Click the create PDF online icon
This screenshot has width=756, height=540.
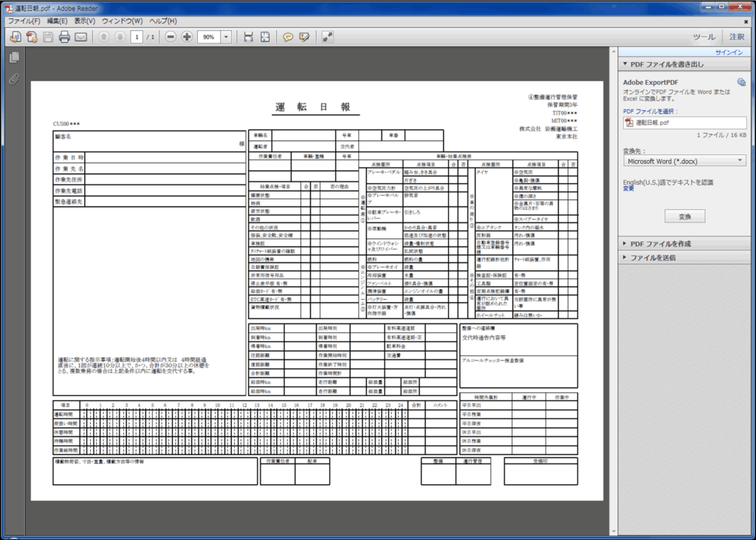(x=32, y=37)
